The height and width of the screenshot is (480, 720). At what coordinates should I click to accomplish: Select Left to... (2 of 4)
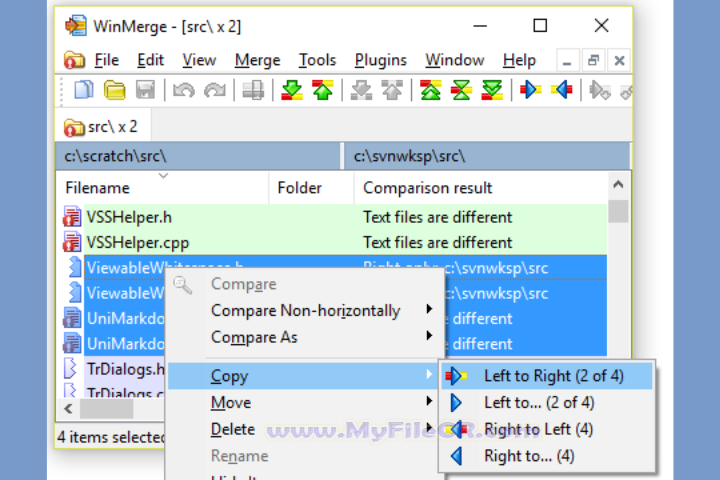click(x=547, y=402)
